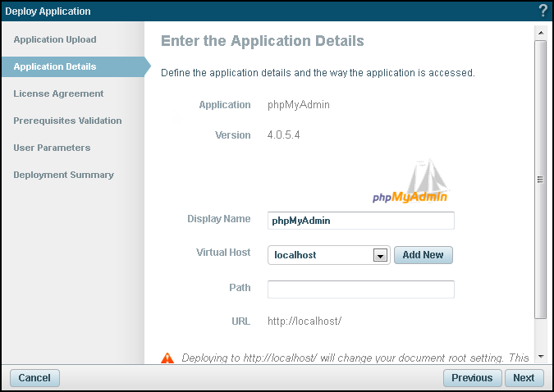The width and height of the screenshot is (554, 392).
Task: Open the User Parameters step
Action: 52,148
